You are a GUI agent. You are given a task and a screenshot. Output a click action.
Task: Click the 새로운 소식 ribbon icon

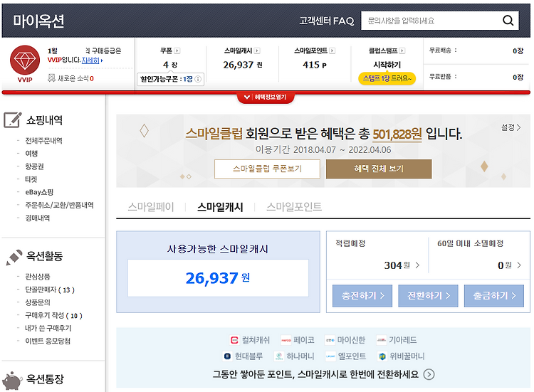pos(51,78)
